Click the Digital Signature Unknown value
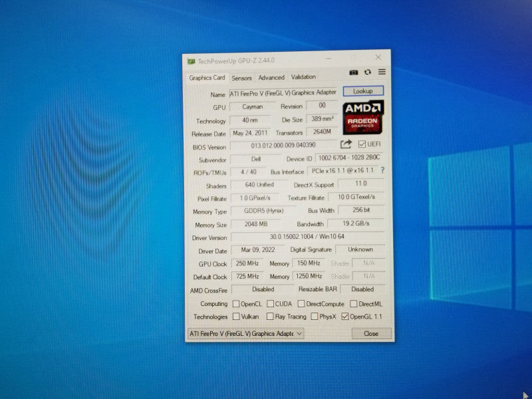This screenshot has width=532, height=399. point(360,249)
